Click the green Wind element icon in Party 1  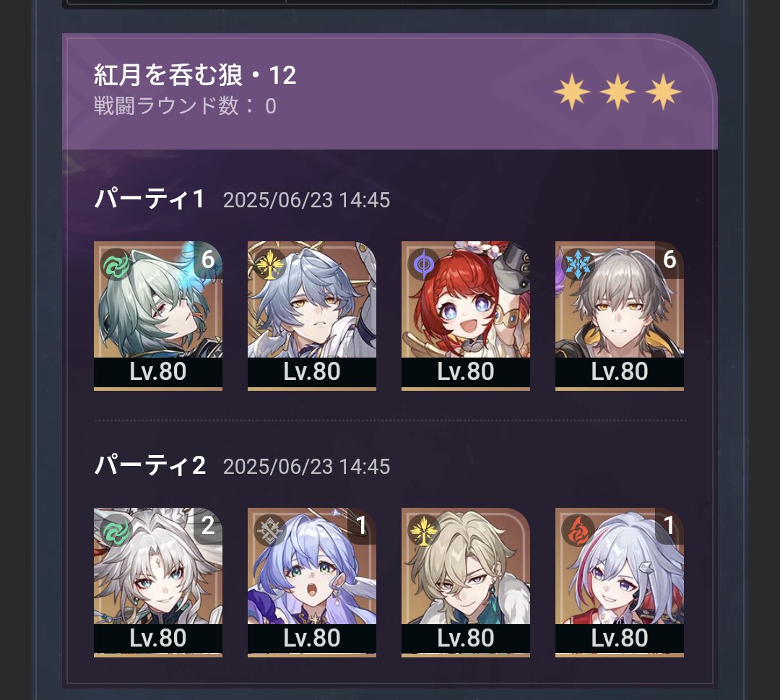tap(116, 264)
